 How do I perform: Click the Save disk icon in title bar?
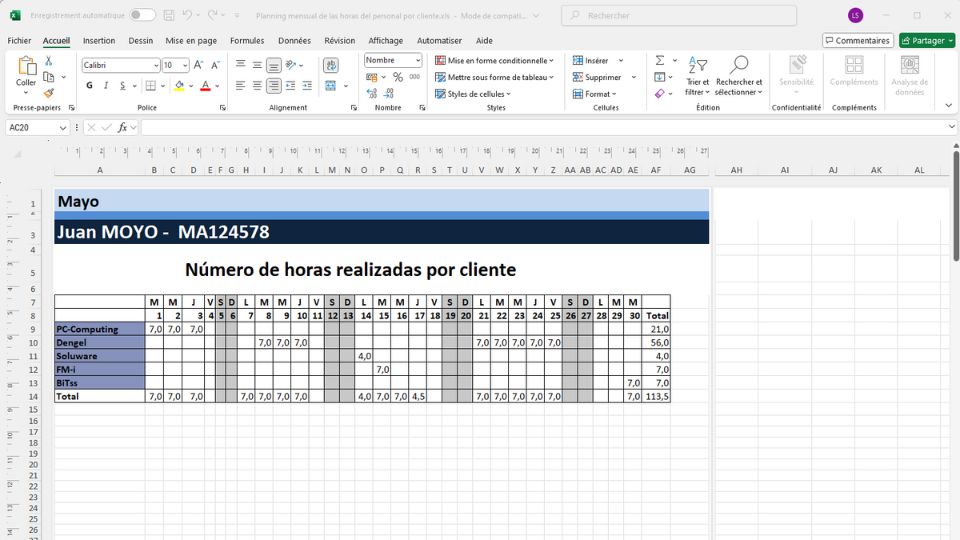[169, 15]
